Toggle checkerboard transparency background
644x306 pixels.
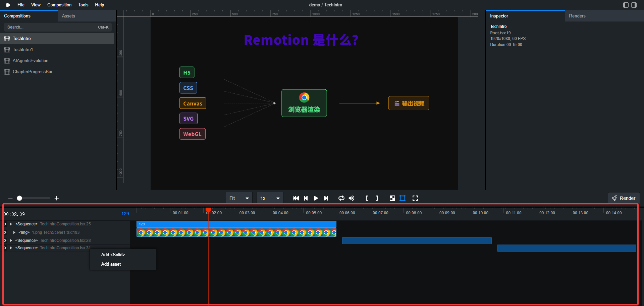point(392,198)
